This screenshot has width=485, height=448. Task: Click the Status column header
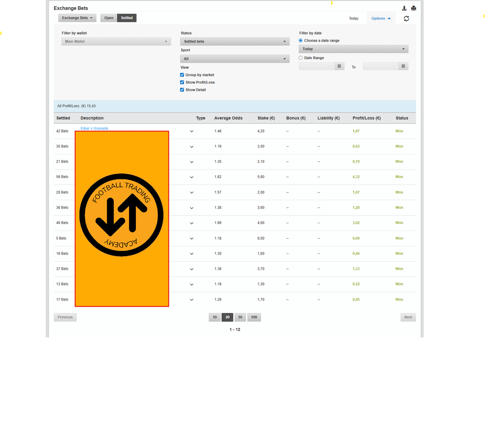[402, 118]
